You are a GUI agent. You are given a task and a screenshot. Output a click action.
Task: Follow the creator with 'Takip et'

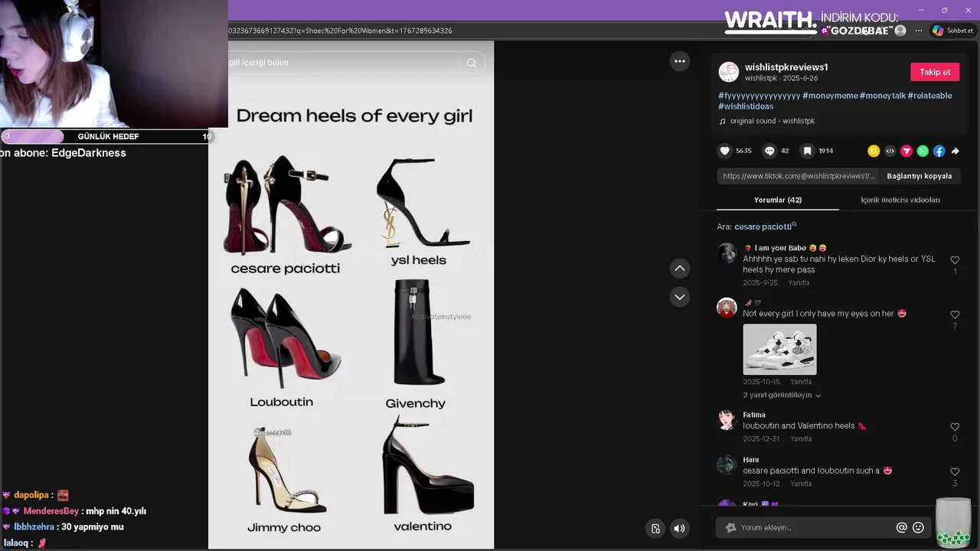point(935,72)
